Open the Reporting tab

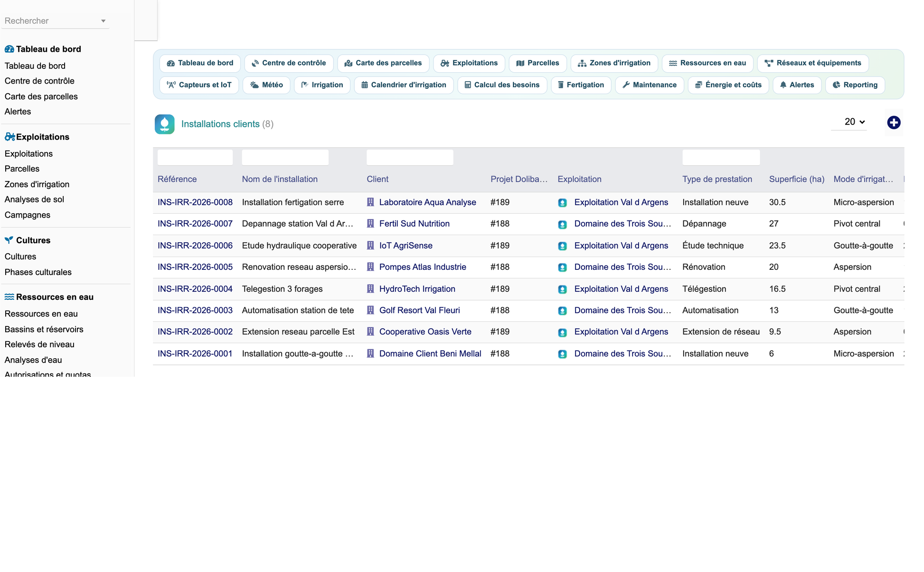pyautogui.click(x=855, y=85)
